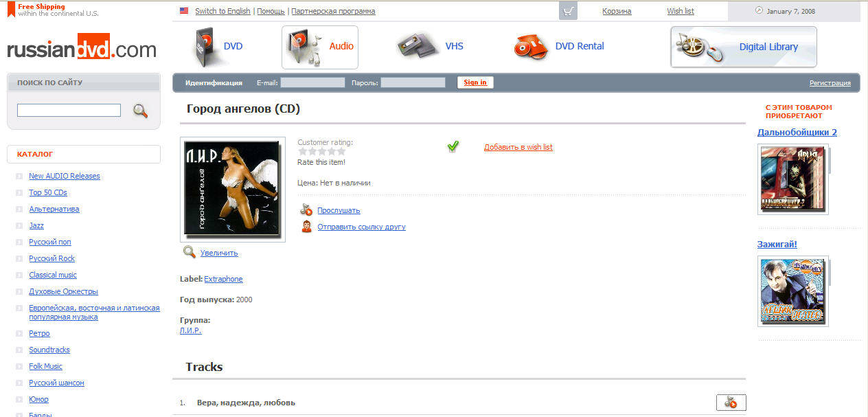Open Духовые Оркестры category

(63, 291)
